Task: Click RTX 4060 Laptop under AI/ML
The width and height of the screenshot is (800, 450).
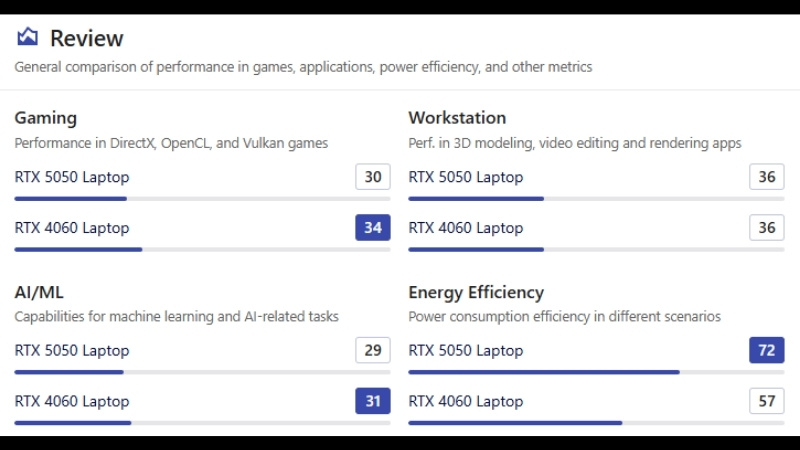Action: click(x=72, y=401)
